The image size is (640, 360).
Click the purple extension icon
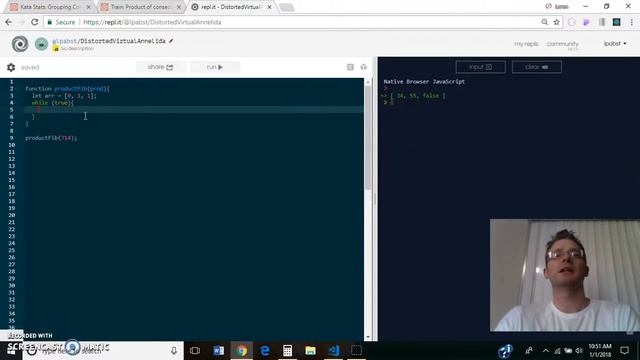click(x=587, y=22)
